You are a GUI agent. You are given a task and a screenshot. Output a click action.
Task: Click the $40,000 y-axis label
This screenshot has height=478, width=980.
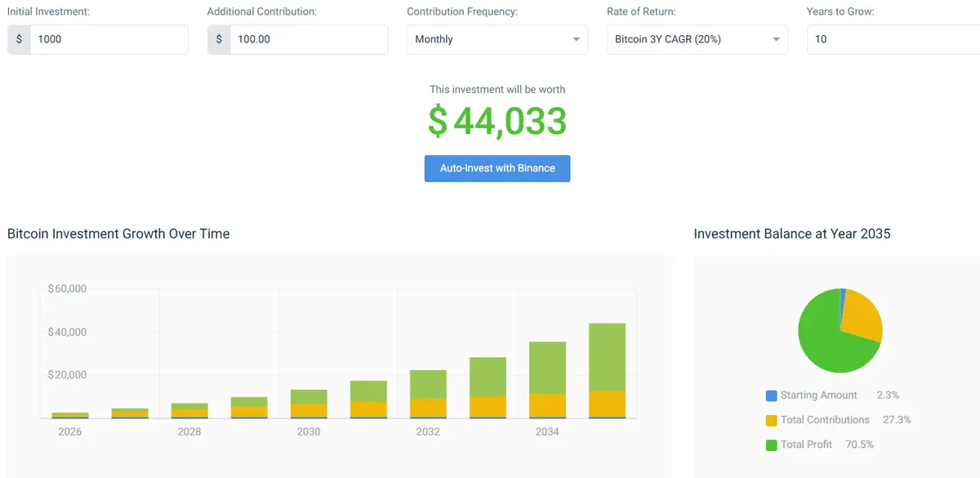click(x=67, y=332)
